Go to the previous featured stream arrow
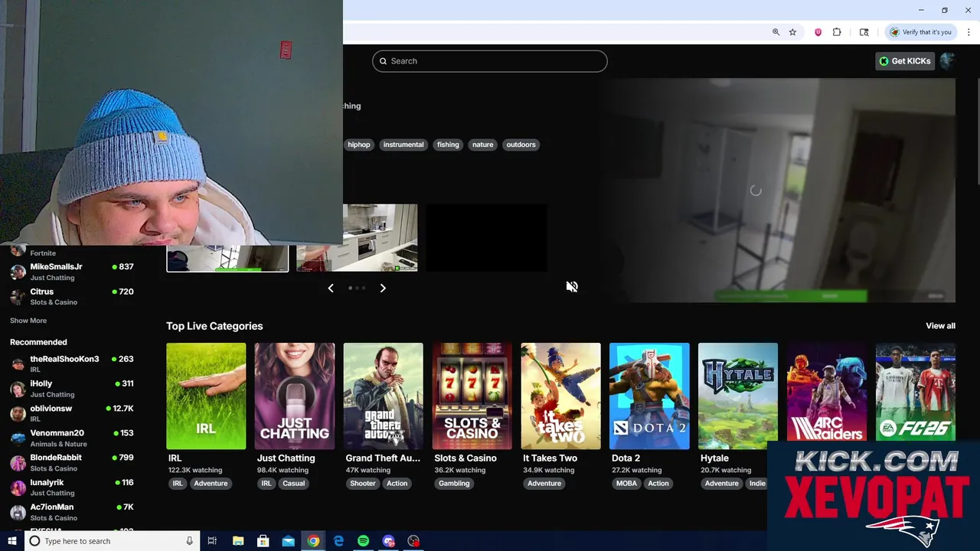The image size is (980, 551). click(331, 289)
